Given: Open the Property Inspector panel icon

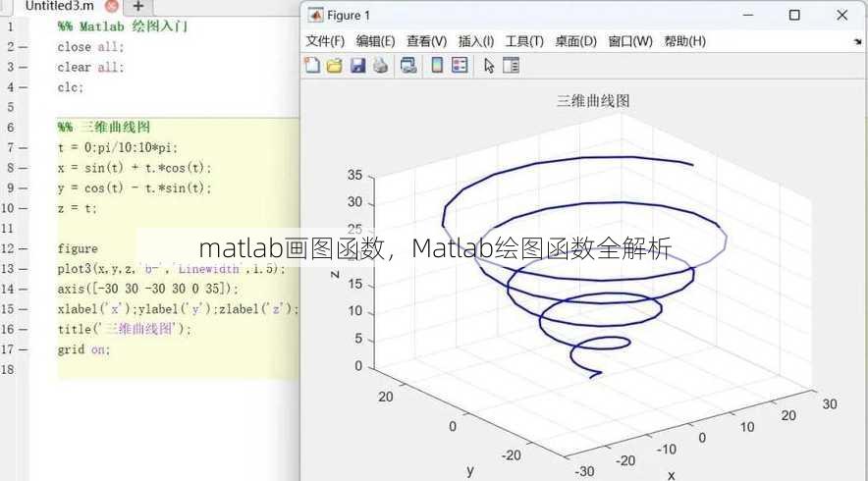Looking at the screenshot, I should click(511, 66).
